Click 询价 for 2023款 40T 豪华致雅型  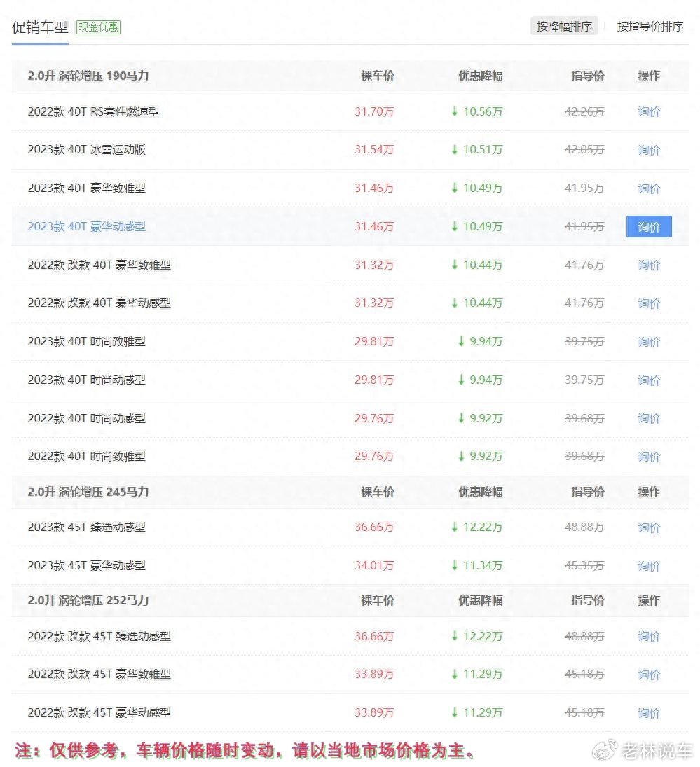(x=649, y=188)
